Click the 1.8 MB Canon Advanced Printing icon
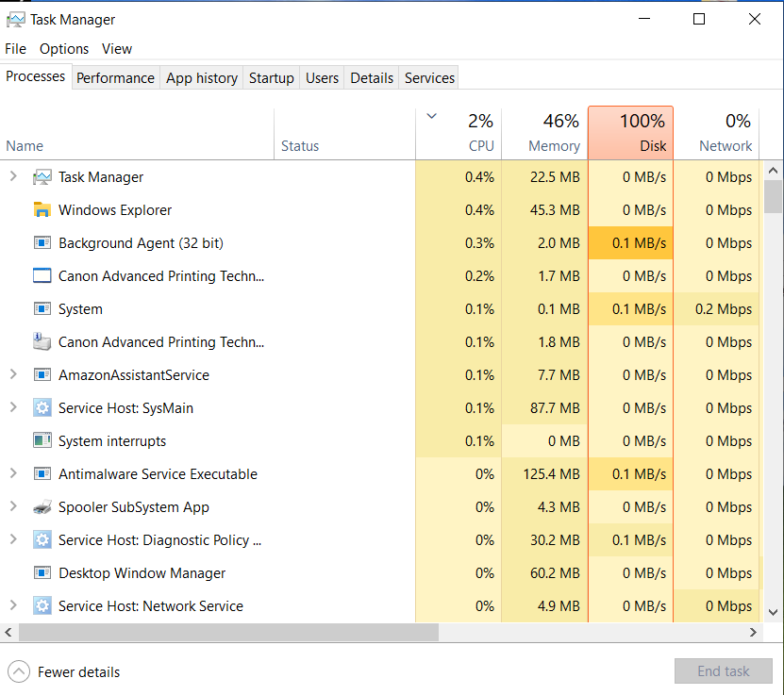Viewport: 784px width, 695px height. pos(42,341)
